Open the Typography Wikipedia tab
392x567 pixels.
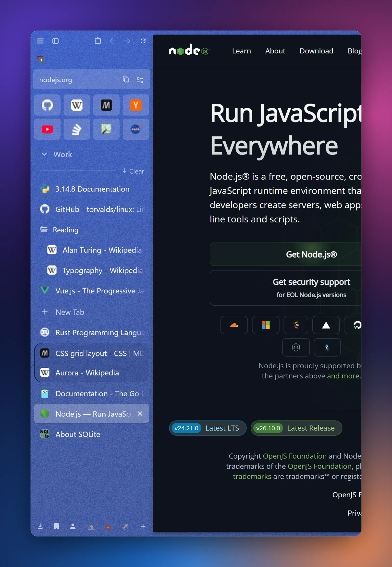pyautogui.click(x=95, y=270)
